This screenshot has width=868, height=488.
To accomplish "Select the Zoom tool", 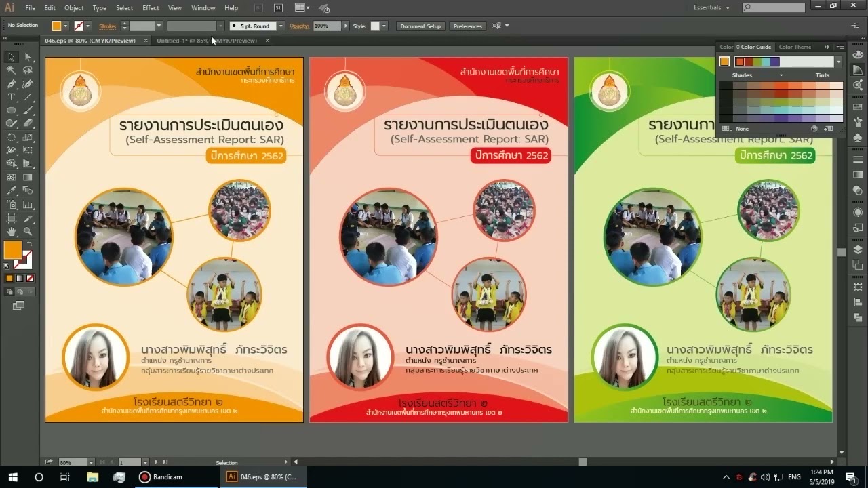I will coord(28,232).
